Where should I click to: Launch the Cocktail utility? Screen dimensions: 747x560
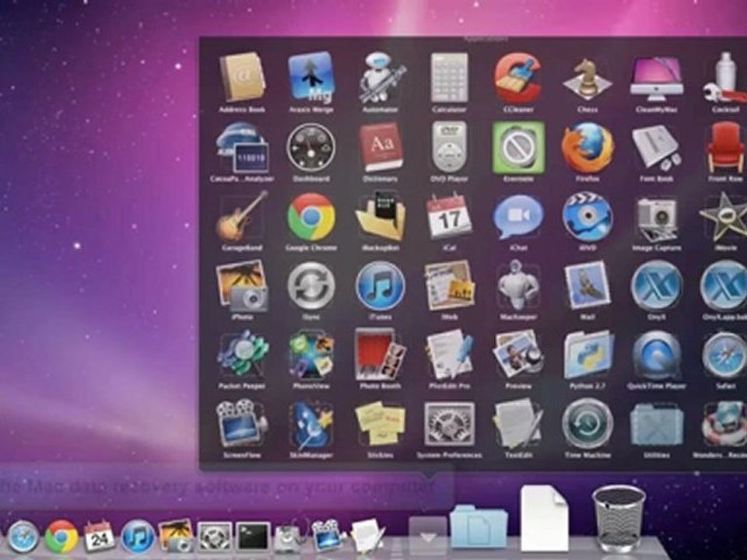point(725,78)
